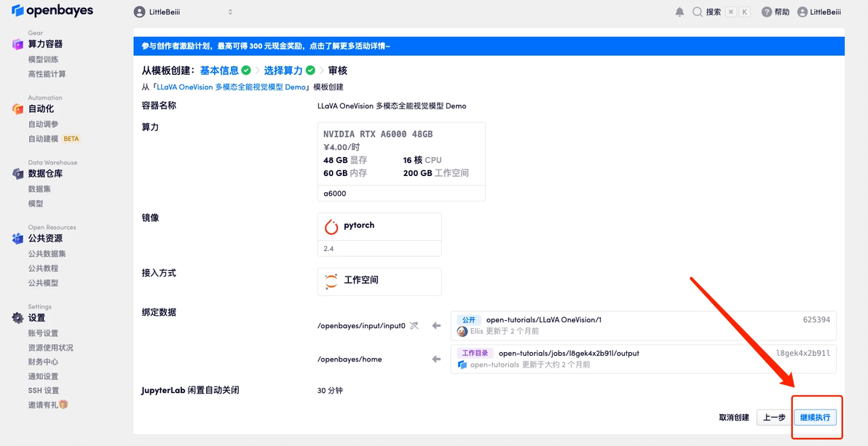Go back to 基本信息 step
The image size is (868, 446).
coord(219,71)
